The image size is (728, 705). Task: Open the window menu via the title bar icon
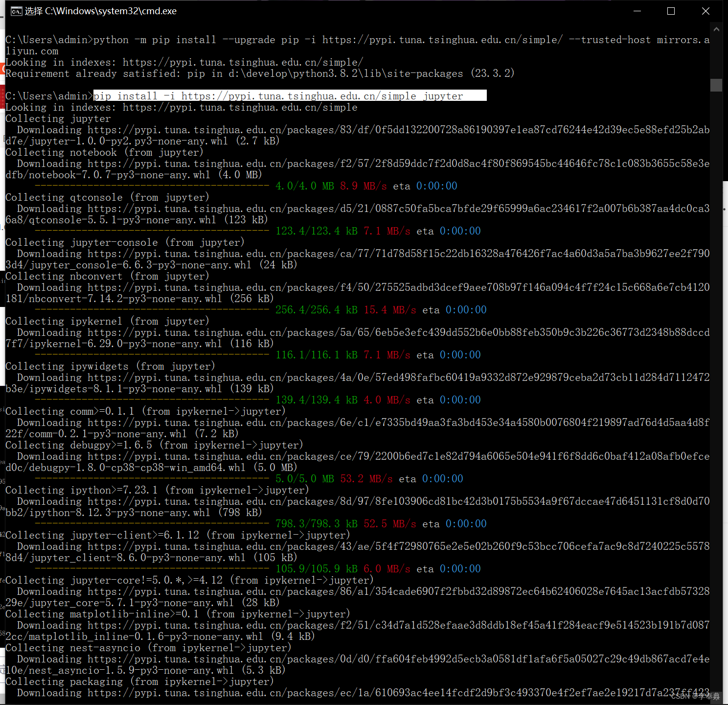pyautogui.click(x=16, y=10)
